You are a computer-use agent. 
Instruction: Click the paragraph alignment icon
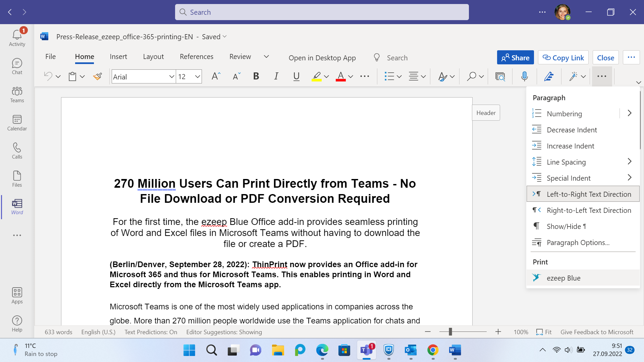[x=414, y=76]
